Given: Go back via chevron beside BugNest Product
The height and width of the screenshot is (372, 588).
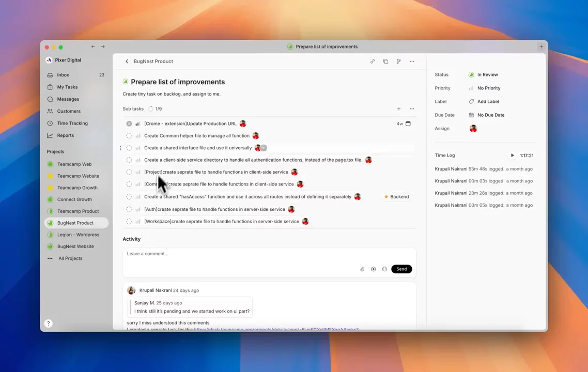Looking at the screenshot, I should click(x=127, y=61).
